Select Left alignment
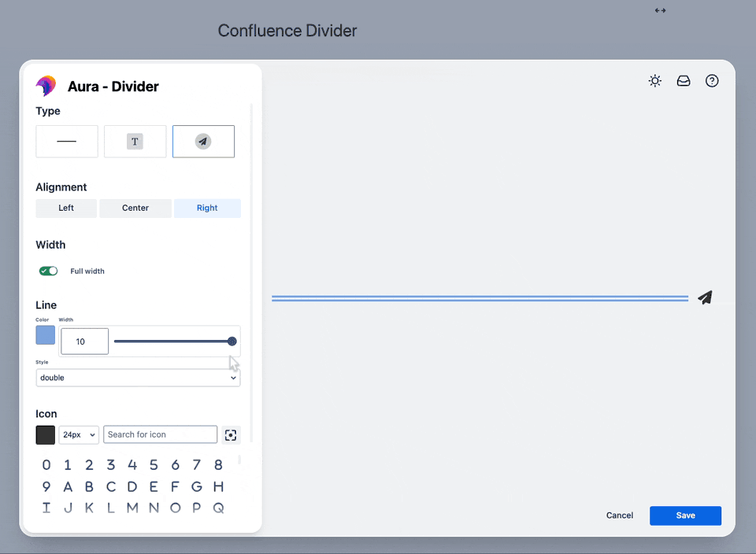Viewport: 756px width, 554px height. (66, 208)
